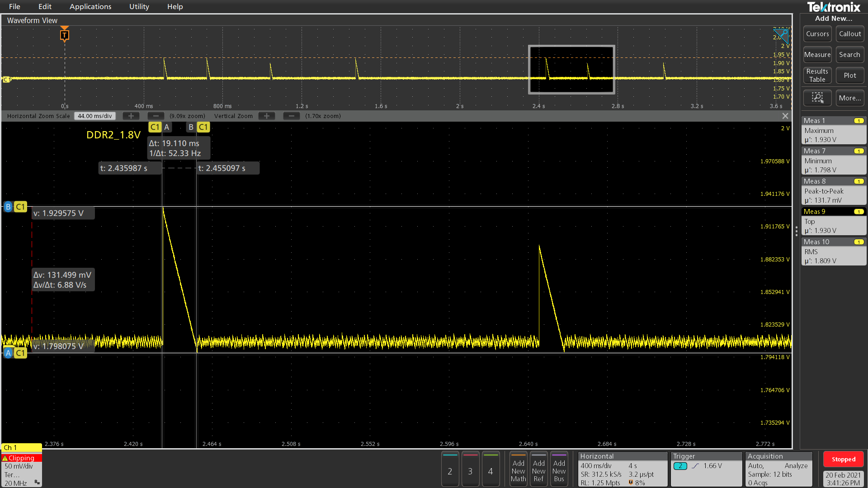Click Add New Math button
The width and height of the screenshot is (868, 488).
point(519,469)
